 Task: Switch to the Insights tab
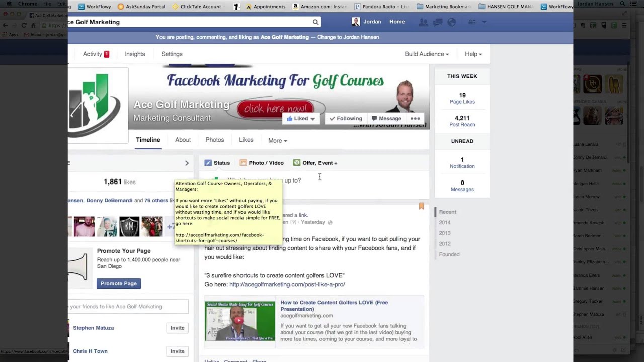[135, 54]
